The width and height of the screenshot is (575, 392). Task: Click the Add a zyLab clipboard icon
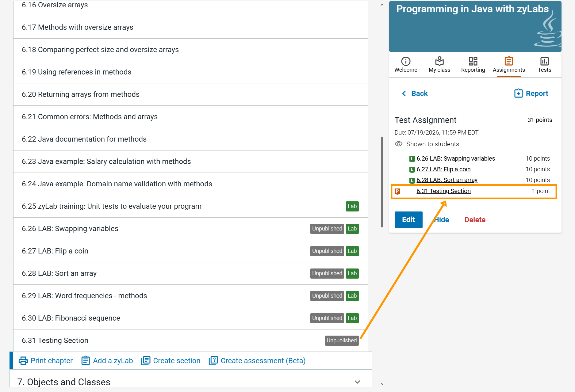(86, 361)
